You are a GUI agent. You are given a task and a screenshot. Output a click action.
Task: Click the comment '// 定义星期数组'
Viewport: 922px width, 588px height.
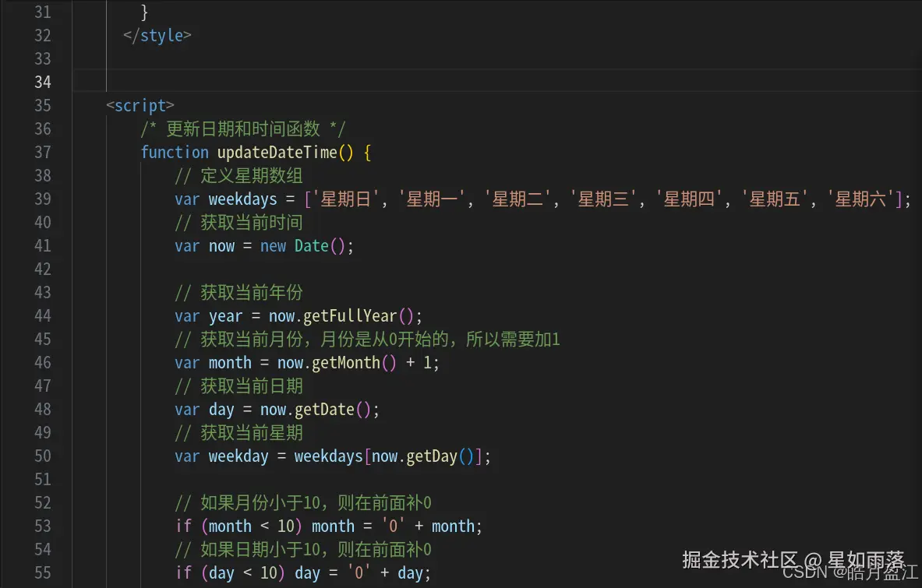pos(238,176)
